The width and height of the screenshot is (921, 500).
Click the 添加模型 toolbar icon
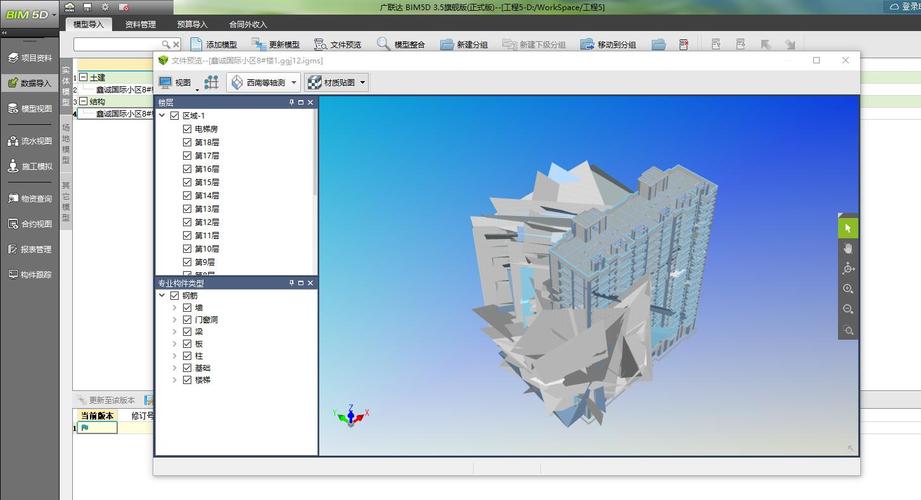coord(196,44)
